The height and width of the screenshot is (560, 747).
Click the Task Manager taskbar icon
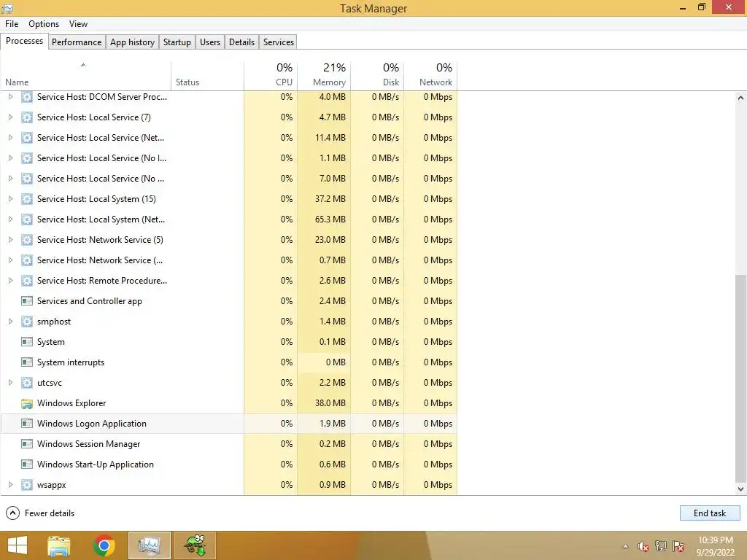(x=149, y=545)
